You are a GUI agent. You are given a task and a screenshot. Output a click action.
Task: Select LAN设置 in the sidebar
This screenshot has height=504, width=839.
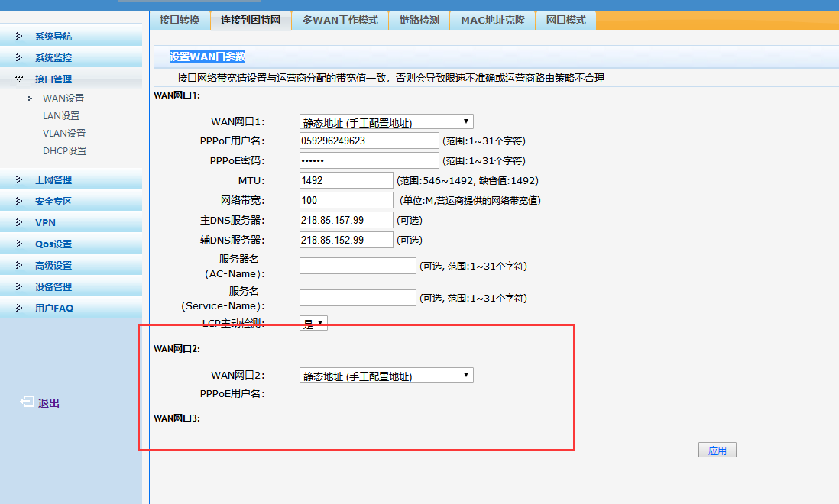coord(61,116)
